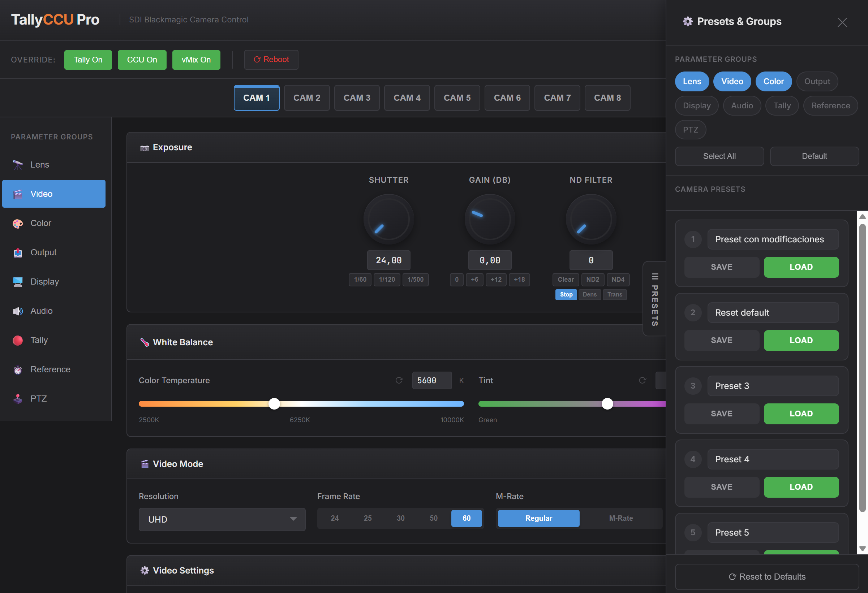Image resolution: width=868 pixels, height=593 pixels.
Task: Switch to the CAM 6 tab
Action: pyautogui.click(x=507, y=98)
